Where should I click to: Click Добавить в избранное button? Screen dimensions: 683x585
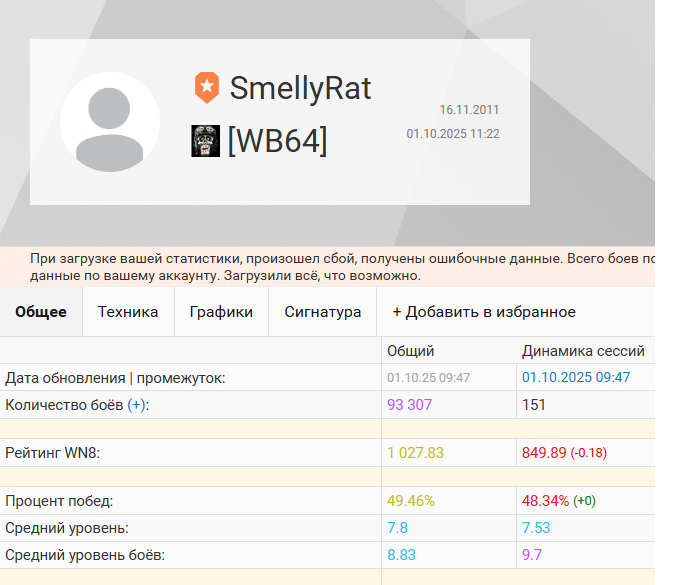click(484, 312)
